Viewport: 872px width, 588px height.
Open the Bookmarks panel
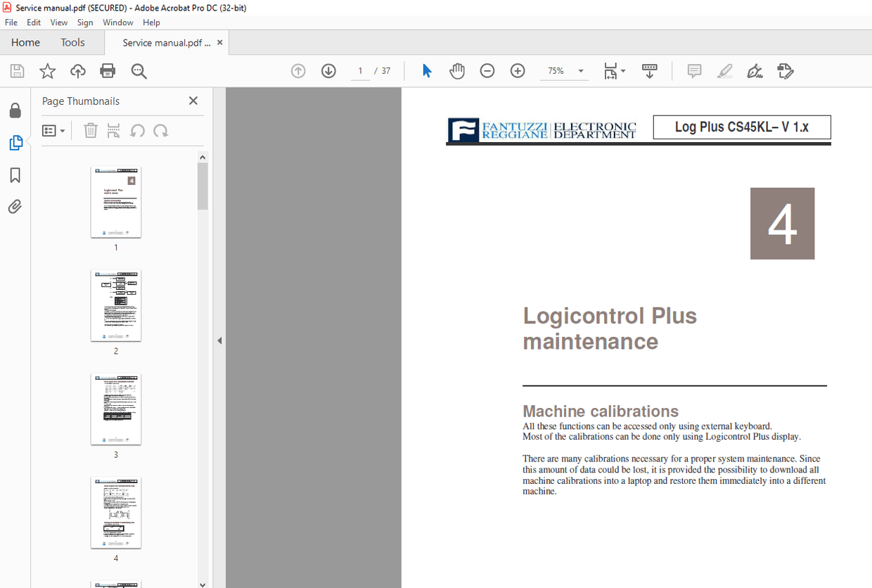point(15,175)
